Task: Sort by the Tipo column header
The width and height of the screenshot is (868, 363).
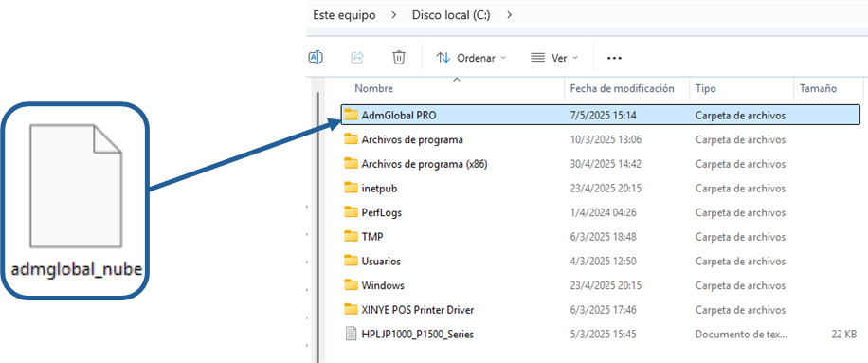Action: [705, 88]
